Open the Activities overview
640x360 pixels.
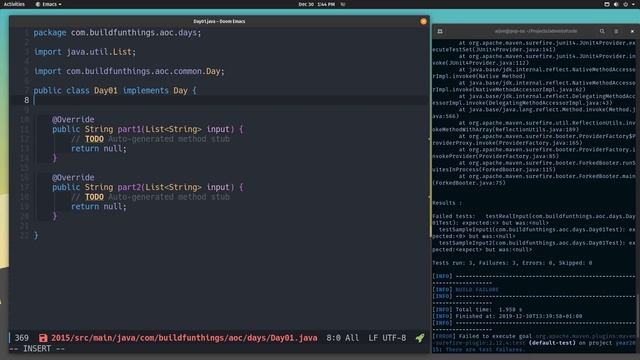[14, 4]
